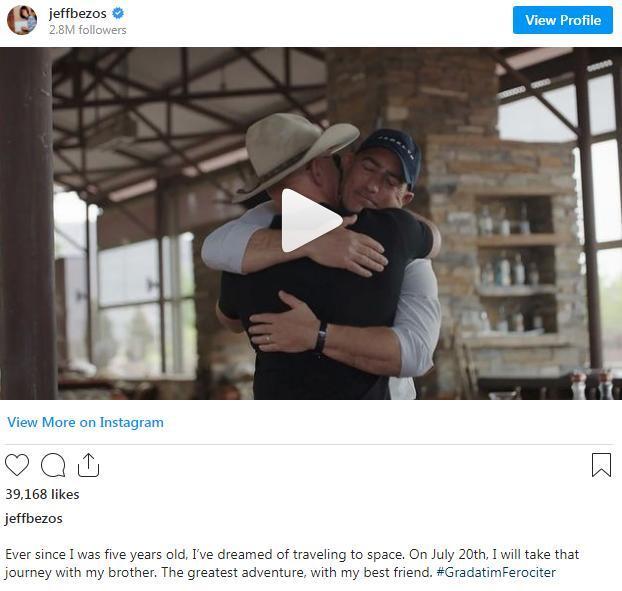The height and width of the screenshot is (591, 622).
Task: Open the #GradatimFerociter hashtag
Action: click(496, 572)
